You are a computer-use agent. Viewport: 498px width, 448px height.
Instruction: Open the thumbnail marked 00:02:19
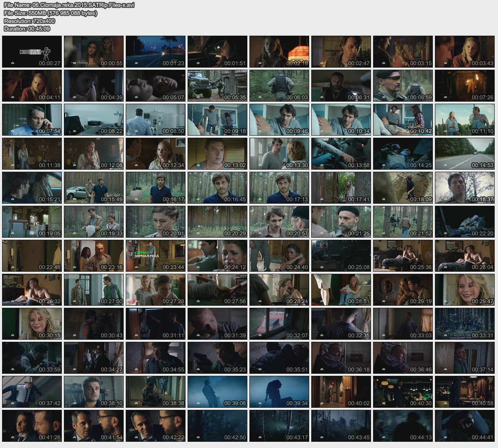click(279, 51)
